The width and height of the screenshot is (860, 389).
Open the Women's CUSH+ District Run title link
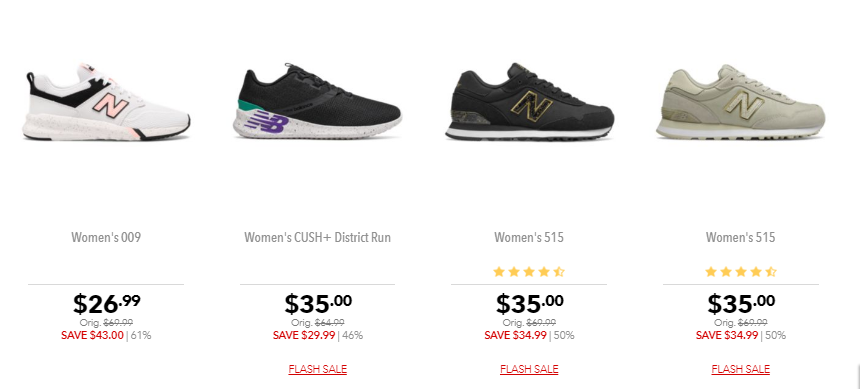tap(318, 238)
